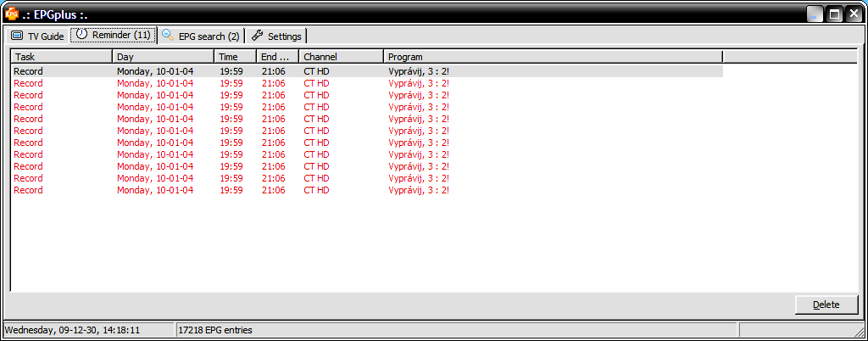
Task: Switch to the TV Guide tab
Action: [37, 36]
